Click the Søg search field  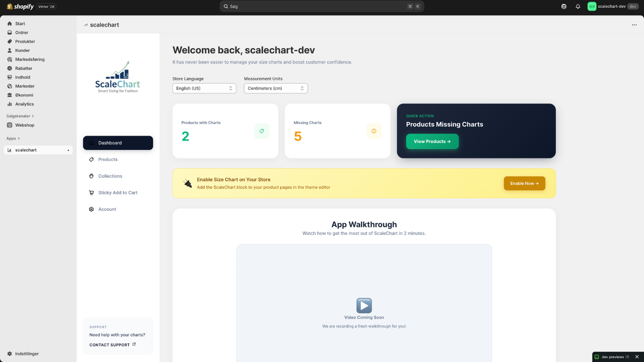pyautogui.click(x=322, y=6)
